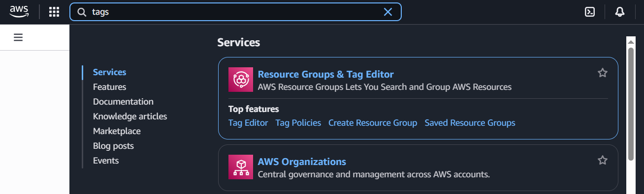Viewport: 644px width, 194px height.
Task: Open Resource Groups & Tag Editor link
Action: point(325,74)
